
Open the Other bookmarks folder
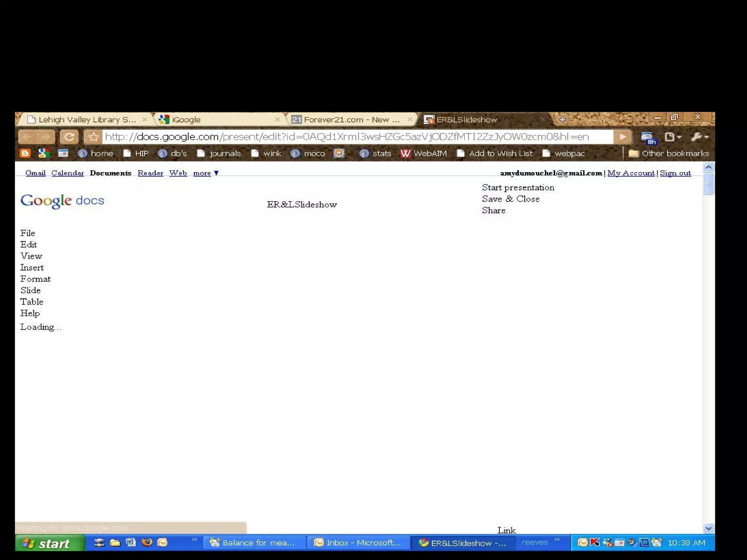click(x=669, y=153)
